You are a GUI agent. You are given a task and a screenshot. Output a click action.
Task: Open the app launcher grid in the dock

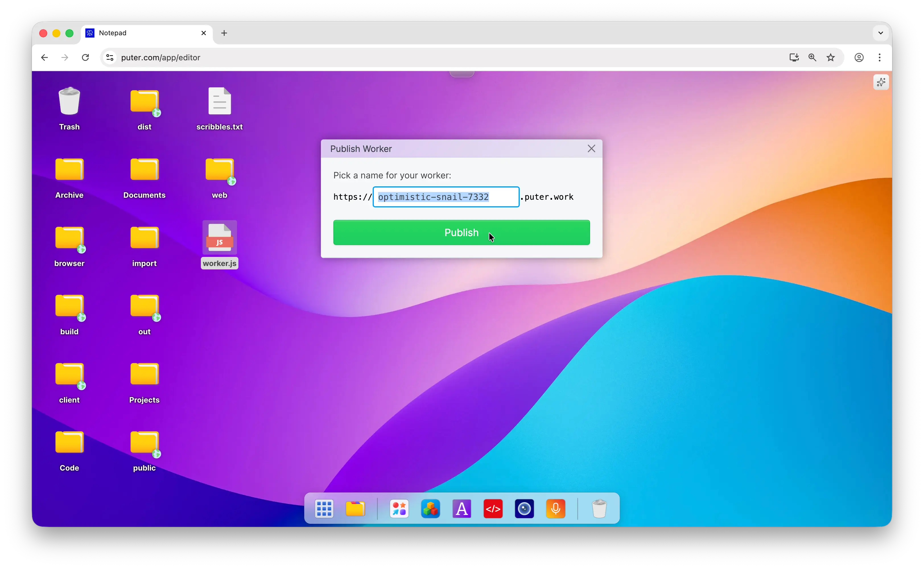(324, 508)
